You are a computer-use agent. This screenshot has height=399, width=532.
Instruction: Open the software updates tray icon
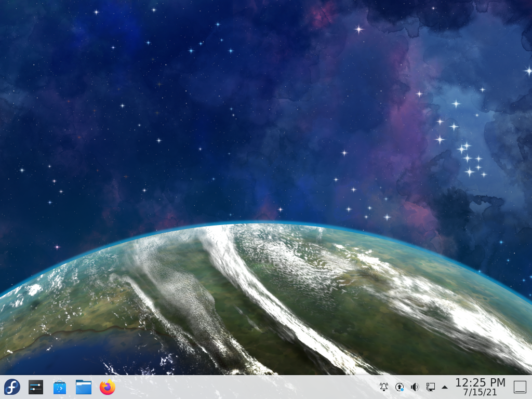pos(400,387)
